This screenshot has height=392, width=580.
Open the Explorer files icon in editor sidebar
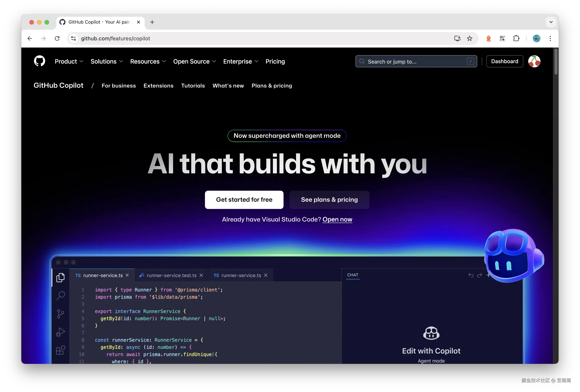[60, 277]
